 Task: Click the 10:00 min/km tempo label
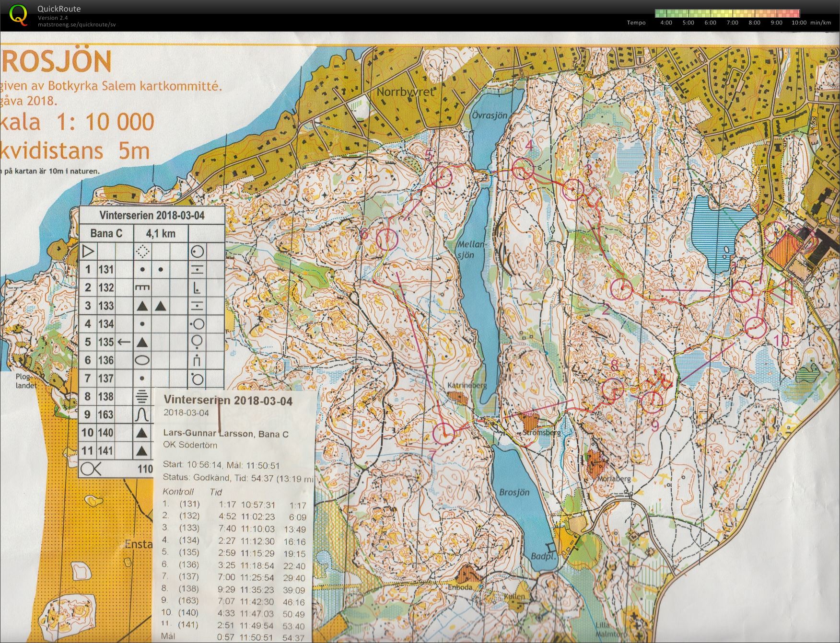click(811, 23)
